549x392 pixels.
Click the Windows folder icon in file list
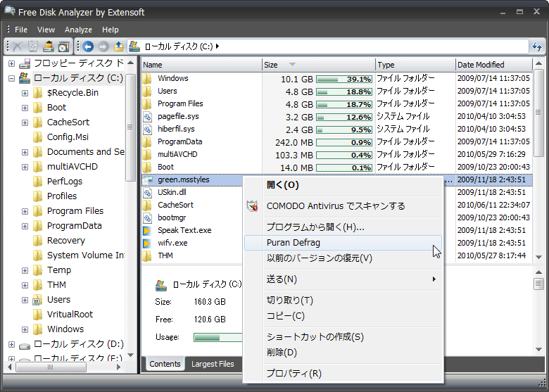click(147, 78)
